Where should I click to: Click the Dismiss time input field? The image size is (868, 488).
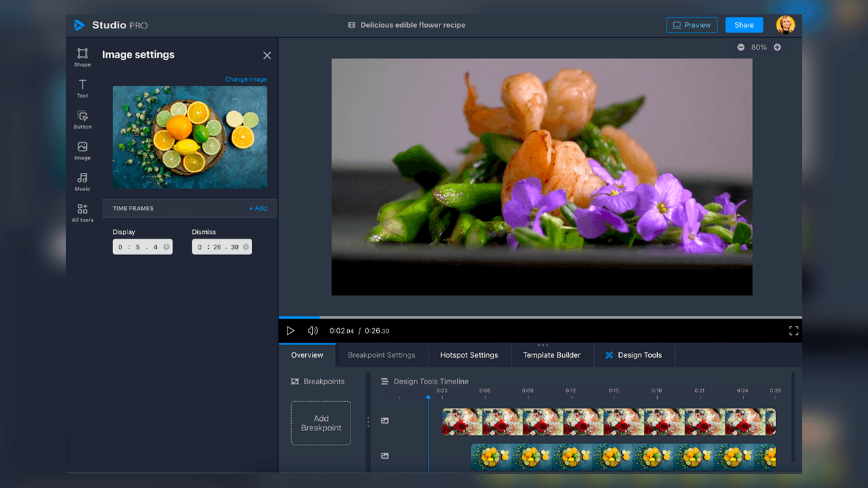pyautogui.click(x=222, y=247)
